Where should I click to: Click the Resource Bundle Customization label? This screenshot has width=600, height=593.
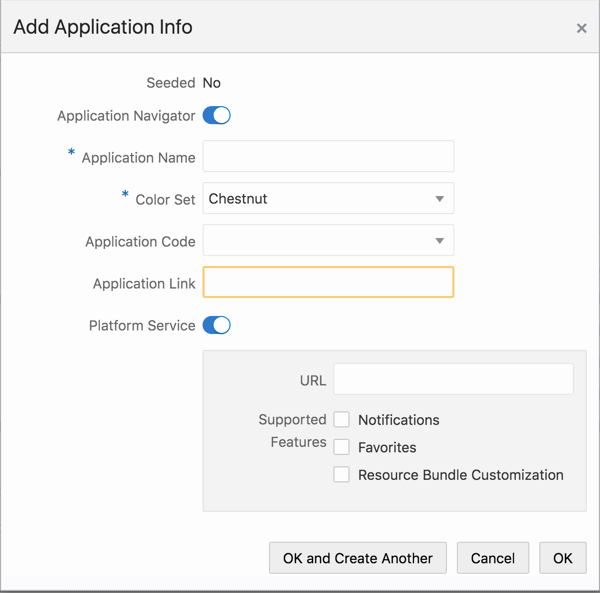tap(461, 475)
